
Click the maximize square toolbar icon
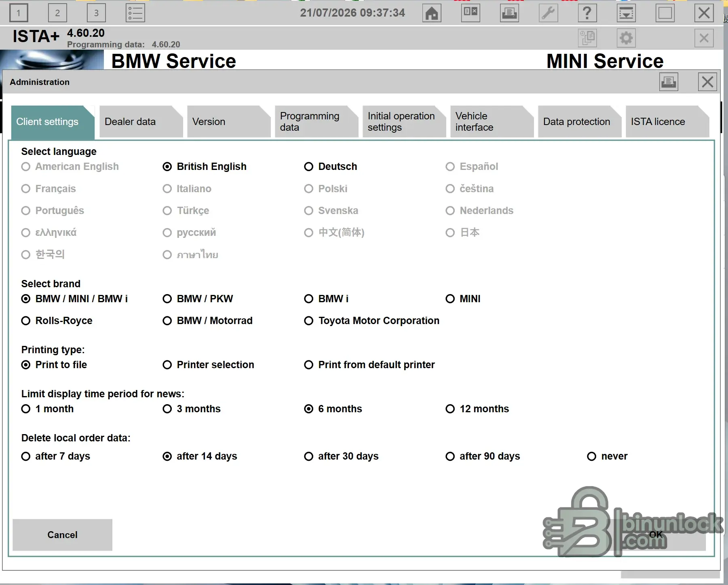pyautogui.click(x=665, y=13)
